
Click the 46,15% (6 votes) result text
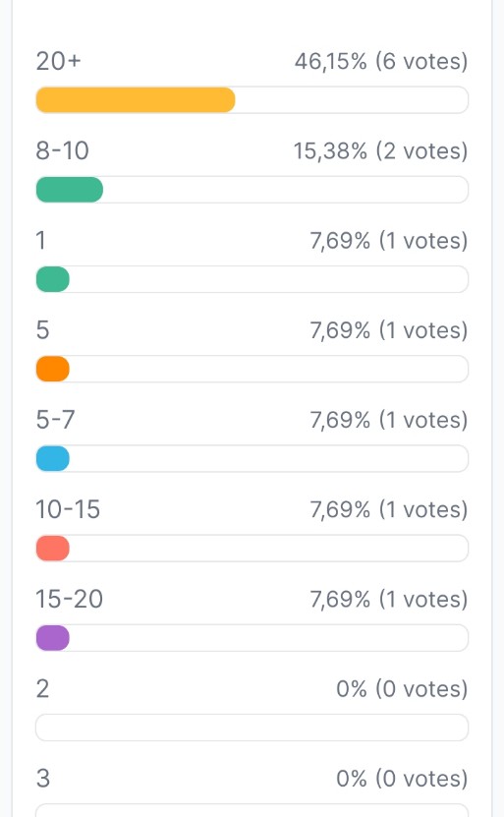click(x=381, y=62)
